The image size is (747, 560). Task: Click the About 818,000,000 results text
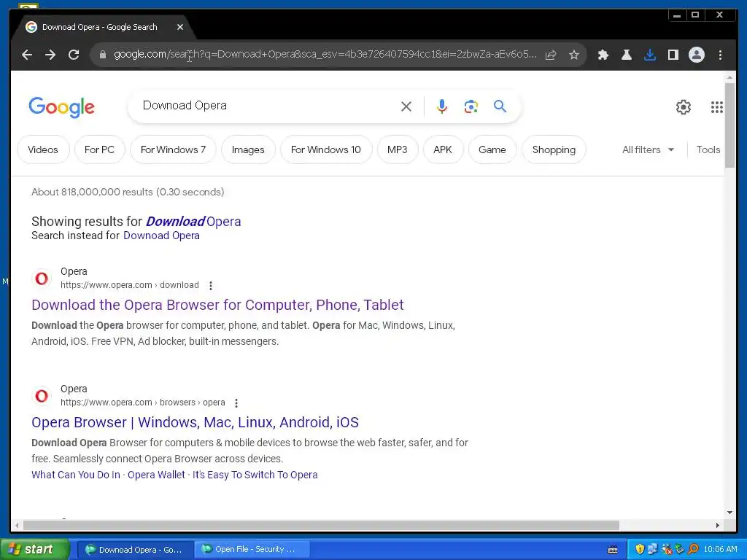128,192
